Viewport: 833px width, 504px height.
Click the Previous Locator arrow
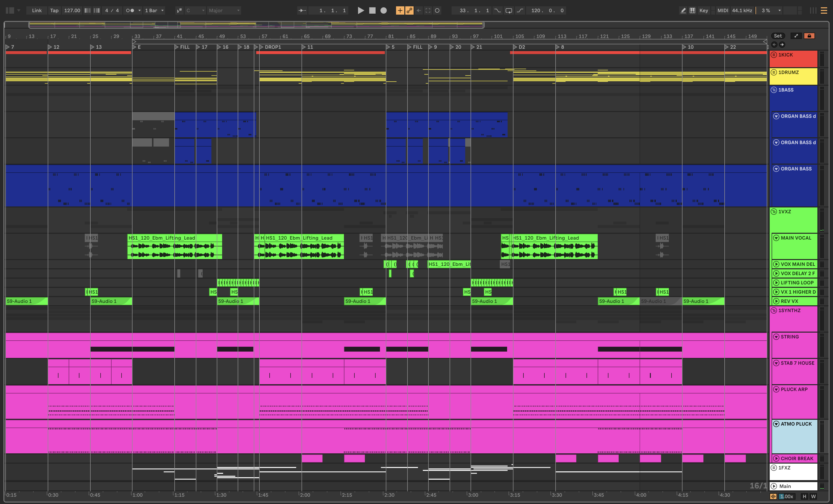(x=774, y=45)
